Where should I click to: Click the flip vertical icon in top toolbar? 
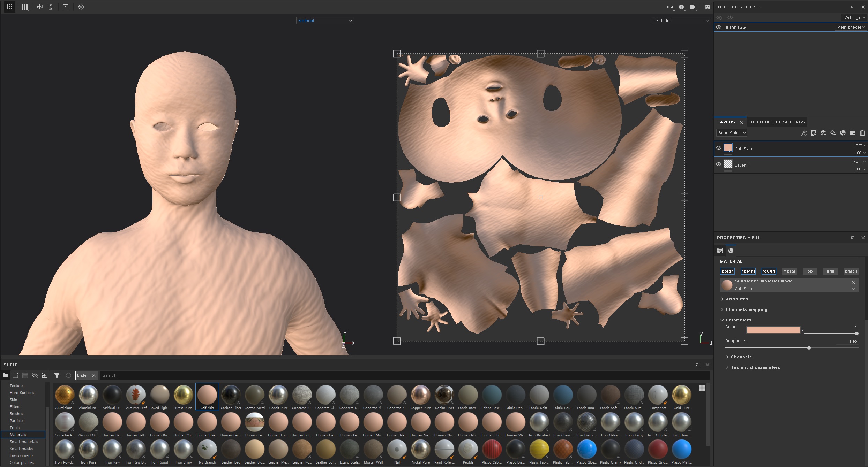pos(51,7)
